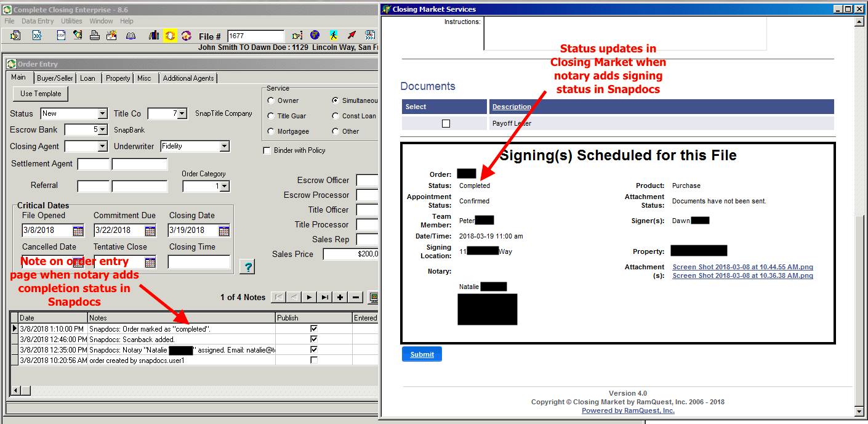Open calendar picker for Commitment Due date

150,231
